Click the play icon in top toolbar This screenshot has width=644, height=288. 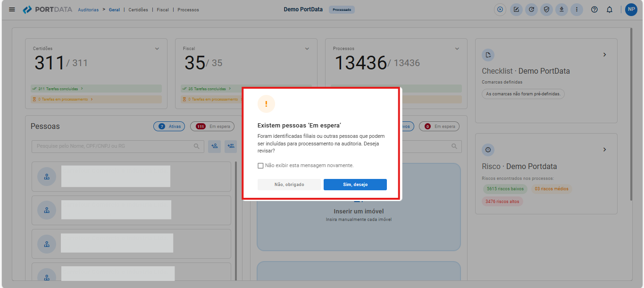[x=500, y=9]
